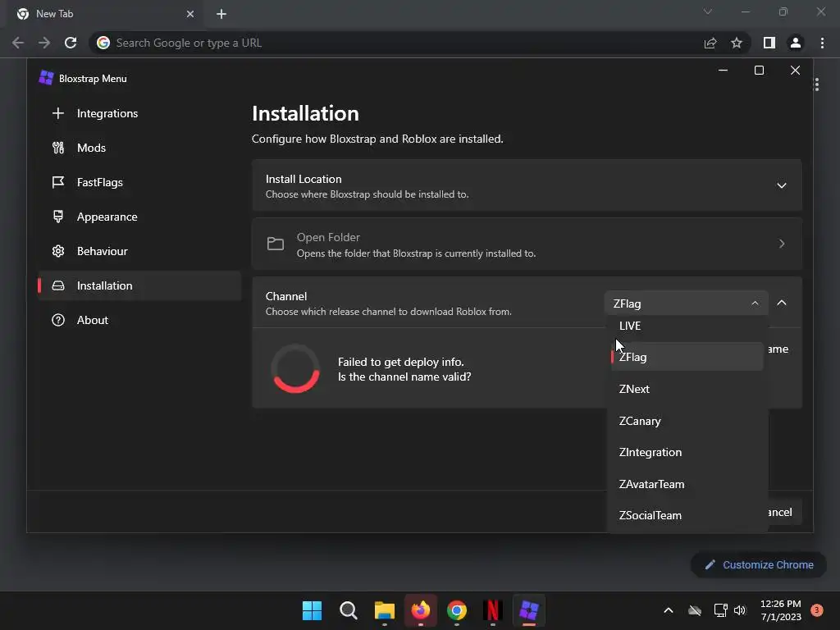The width and height of the screenshot is (840, 630).
Task: Open Chrome three-dot menu
Action: tap(822, 43)
